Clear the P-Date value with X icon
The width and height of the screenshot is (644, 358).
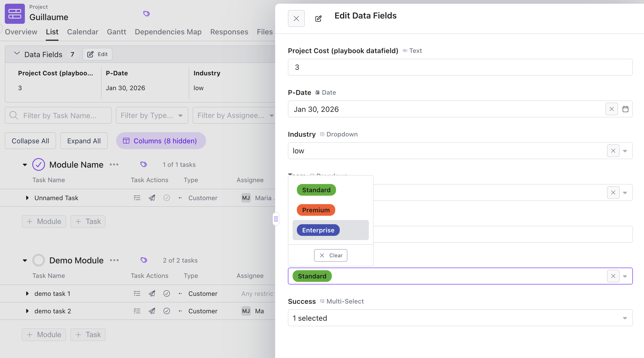[x=611, y=109]
